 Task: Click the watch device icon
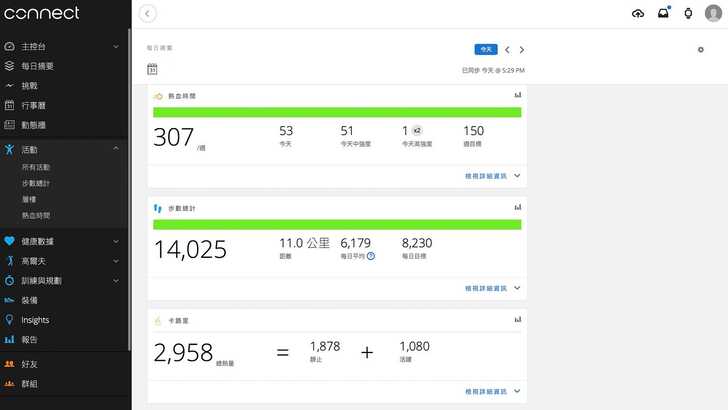688,13
